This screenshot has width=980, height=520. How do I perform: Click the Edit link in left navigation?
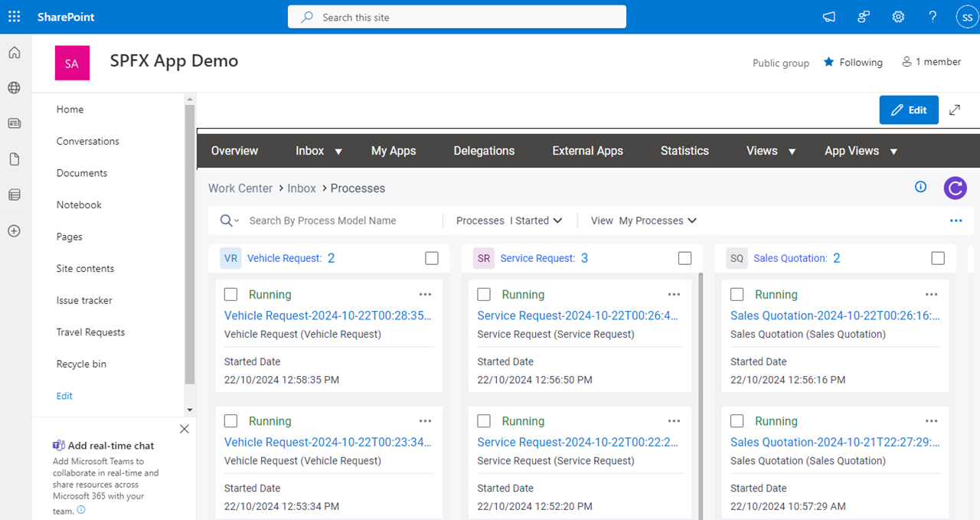coord(64,396)
